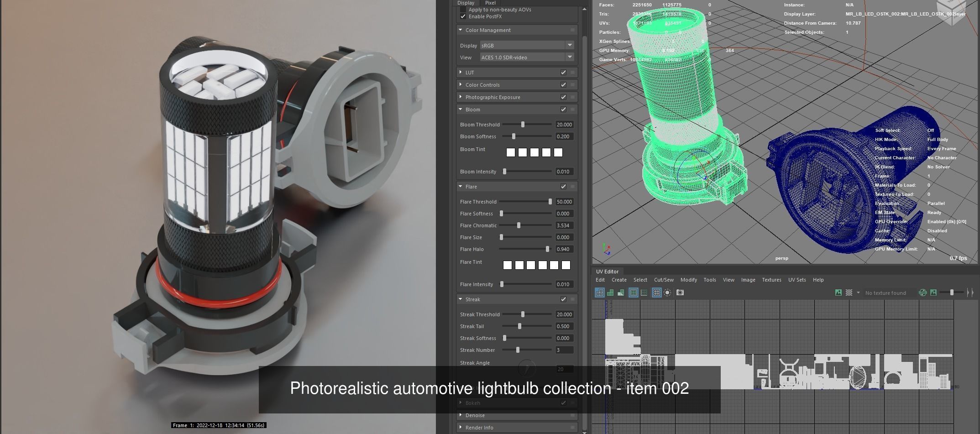Click the isolate select circle icon
The image size is (980, 434).
pos(667,293)
